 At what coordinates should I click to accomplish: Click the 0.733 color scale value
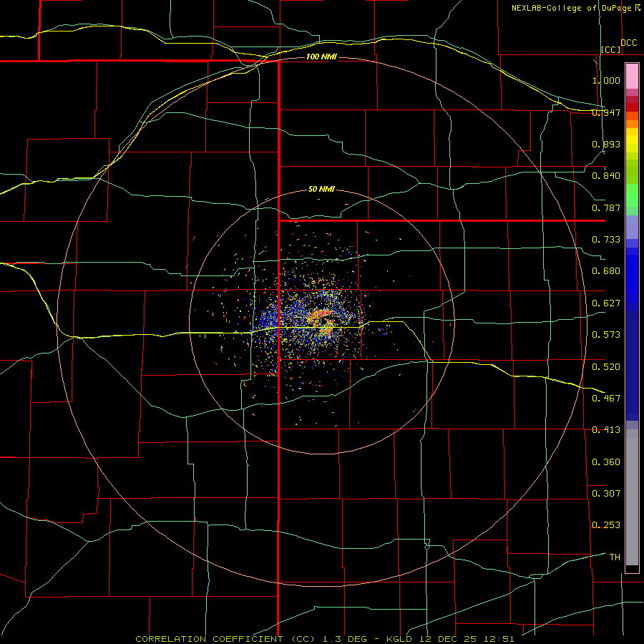point(606,240)
